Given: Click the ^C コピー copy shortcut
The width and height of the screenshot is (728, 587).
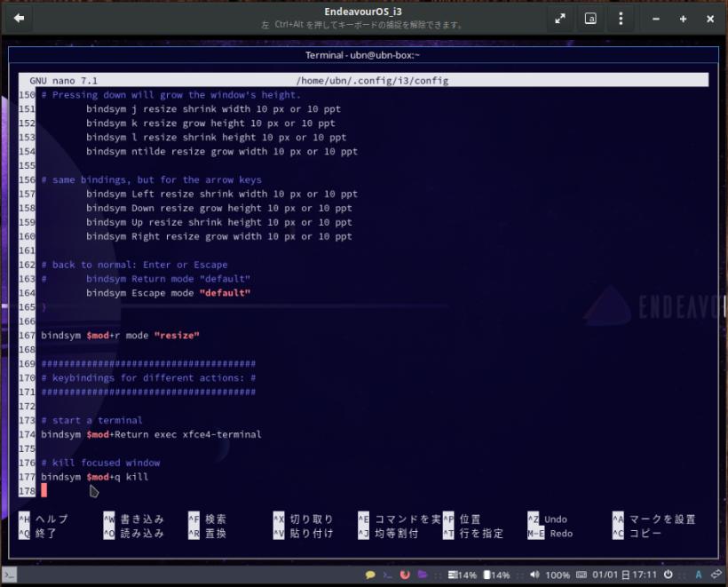Looking at the screenshot, I should pyautogui.click(x=637, y=533).
